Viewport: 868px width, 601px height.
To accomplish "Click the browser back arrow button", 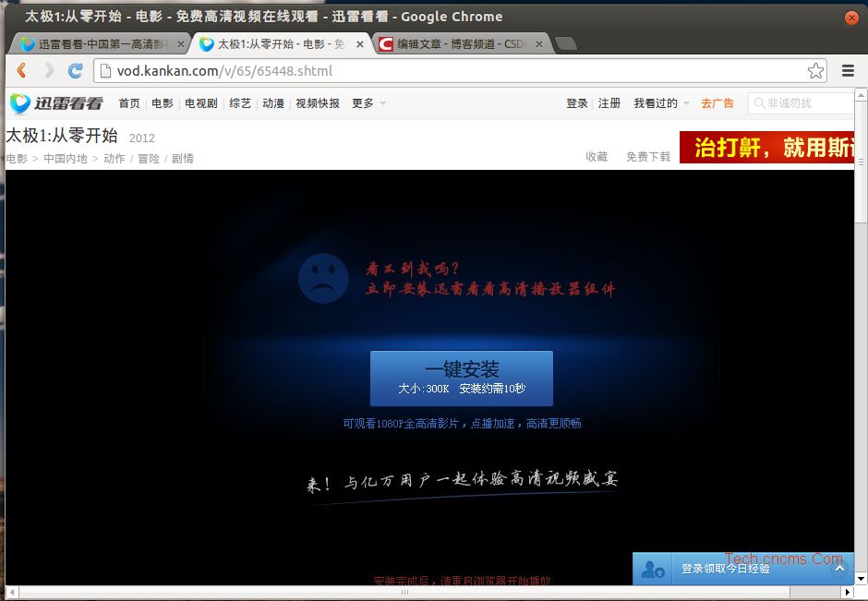I will (x=22, y=71).
